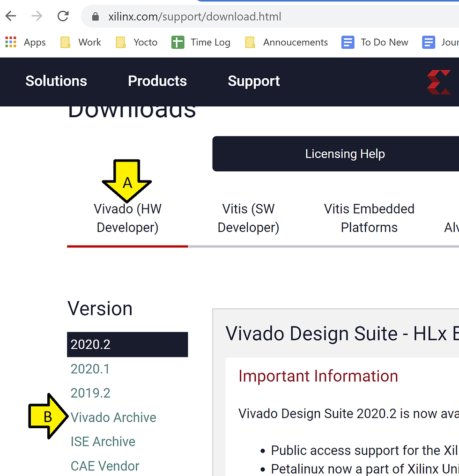Select version 2020.1
The image size is (459, 476).
pyautogui.click(x=90, y=369)
